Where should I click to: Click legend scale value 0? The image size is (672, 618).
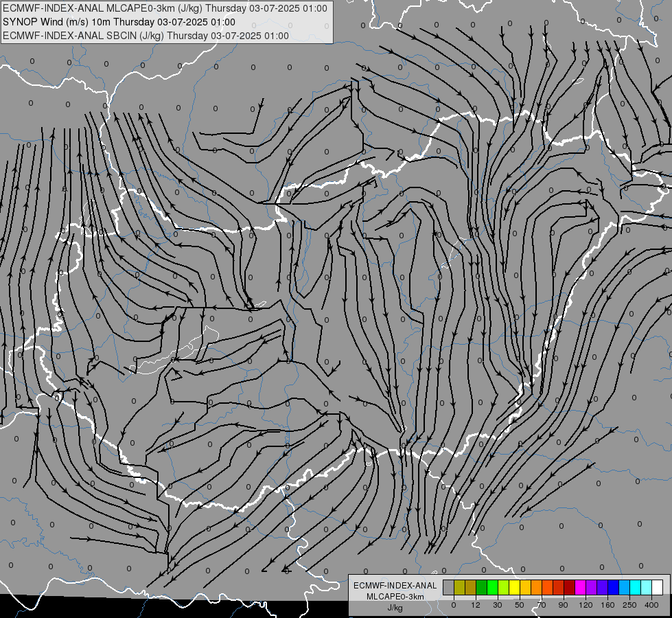(454, 605)
